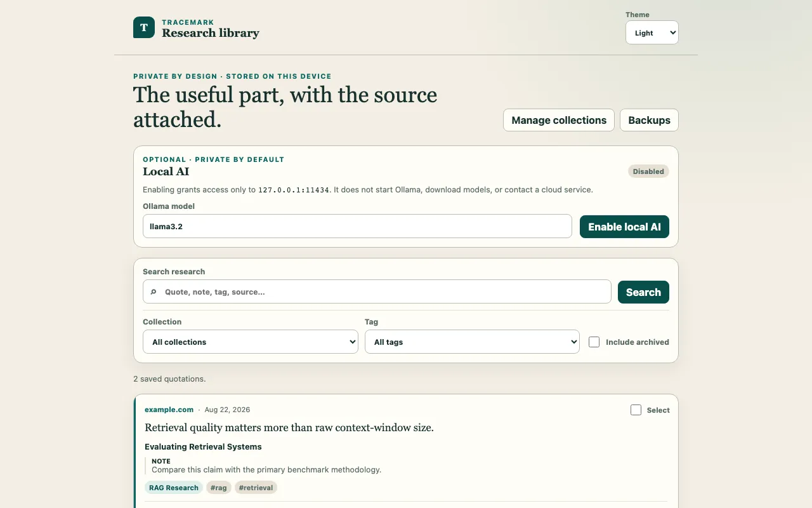Check Select on the example.com quotation
812x508 pixels.
[x=636, y=410]
